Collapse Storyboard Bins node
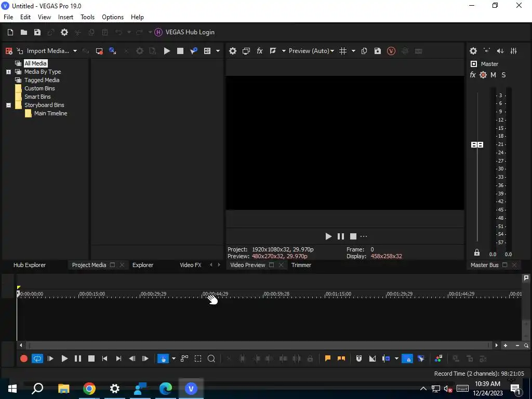 (8, 105)
